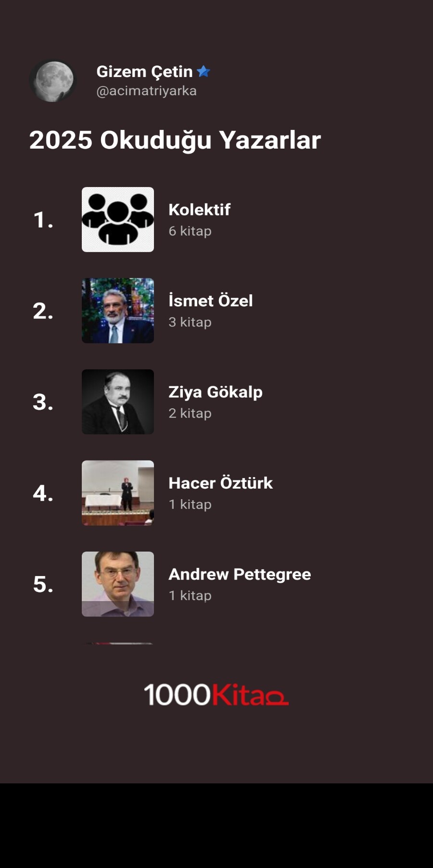
Task: Open Andrew Pettegree's portrait thumbnail
Action: point(118,584)
